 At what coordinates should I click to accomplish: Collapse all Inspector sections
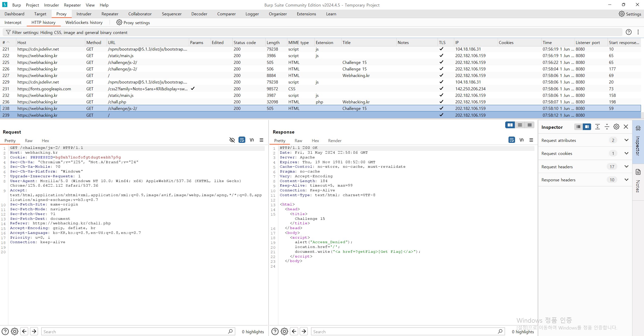point(607,127)
